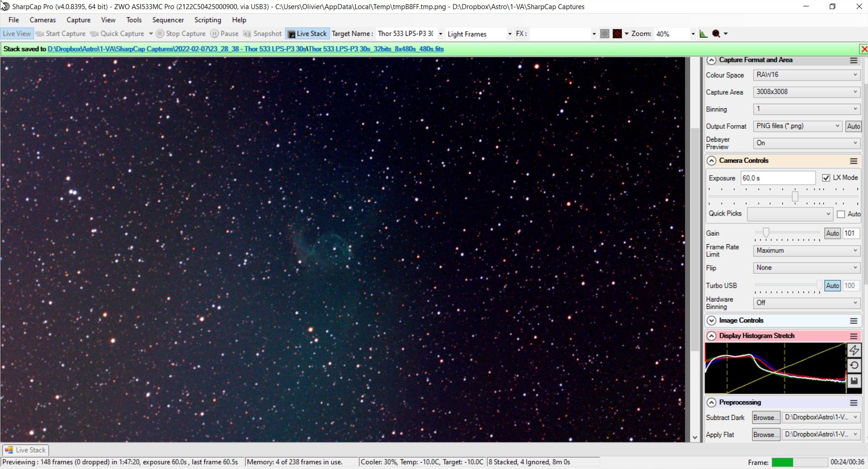
Task: Select the Live Stack tab at bottom
Action: point(25,450)
